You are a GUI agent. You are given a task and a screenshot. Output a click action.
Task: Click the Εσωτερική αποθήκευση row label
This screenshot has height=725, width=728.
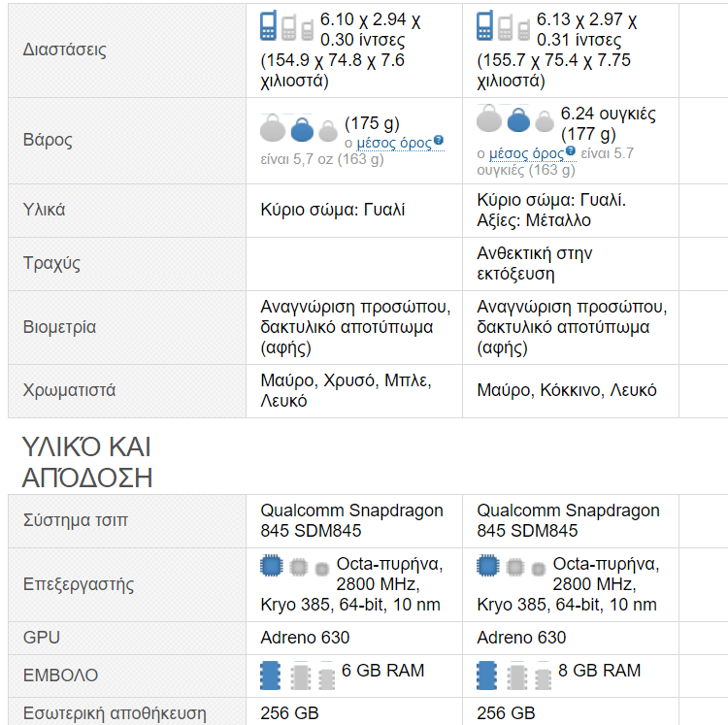tap(115, 713)
